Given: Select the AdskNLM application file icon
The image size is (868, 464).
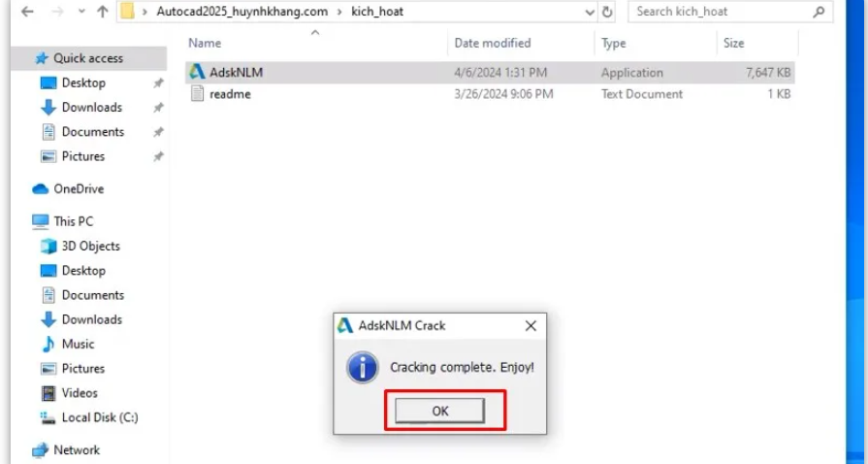Looking at the screenshot, I should (197, 72).
